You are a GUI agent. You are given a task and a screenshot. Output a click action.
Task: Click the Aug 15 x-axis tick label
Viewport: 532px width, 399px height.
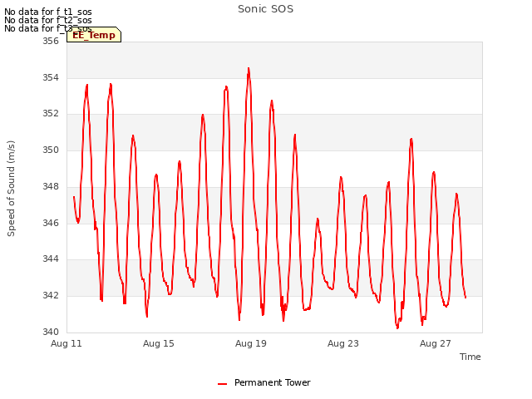[159, 343]
